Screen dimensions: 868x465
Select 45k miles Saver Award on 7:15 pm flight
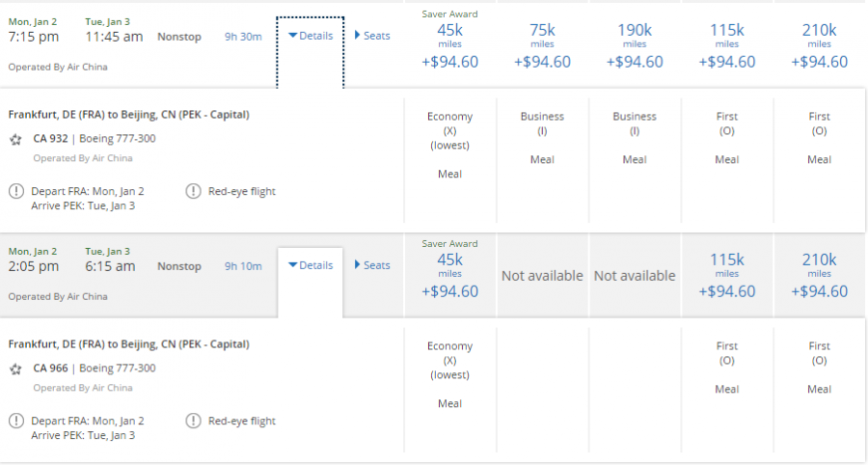pos(449,45)
